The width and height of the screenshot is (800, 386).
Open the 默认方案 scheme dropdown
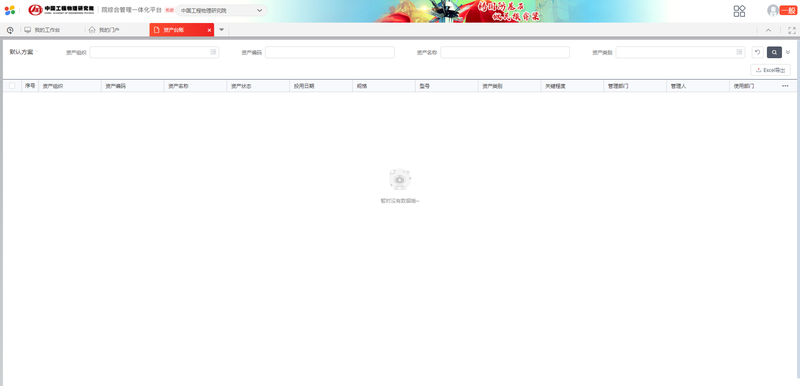pyautogui.click(x=24, y=52)
